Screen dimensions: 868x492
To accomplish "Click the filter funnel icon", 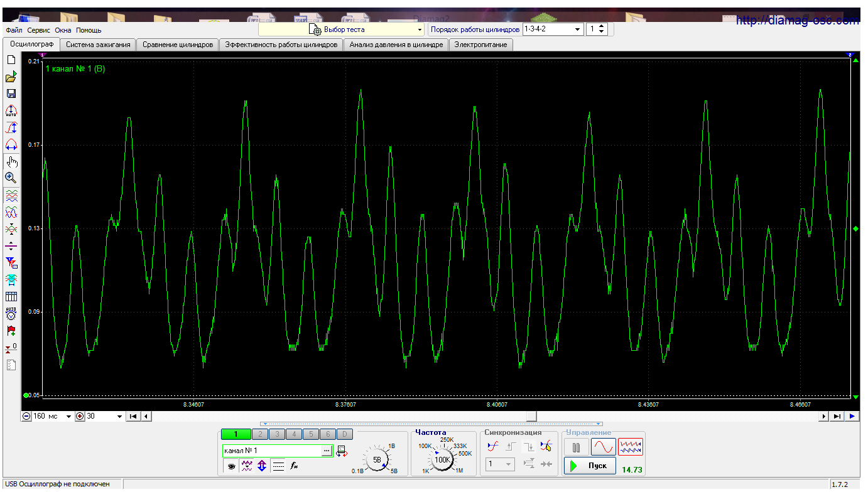I will (11, 262).
